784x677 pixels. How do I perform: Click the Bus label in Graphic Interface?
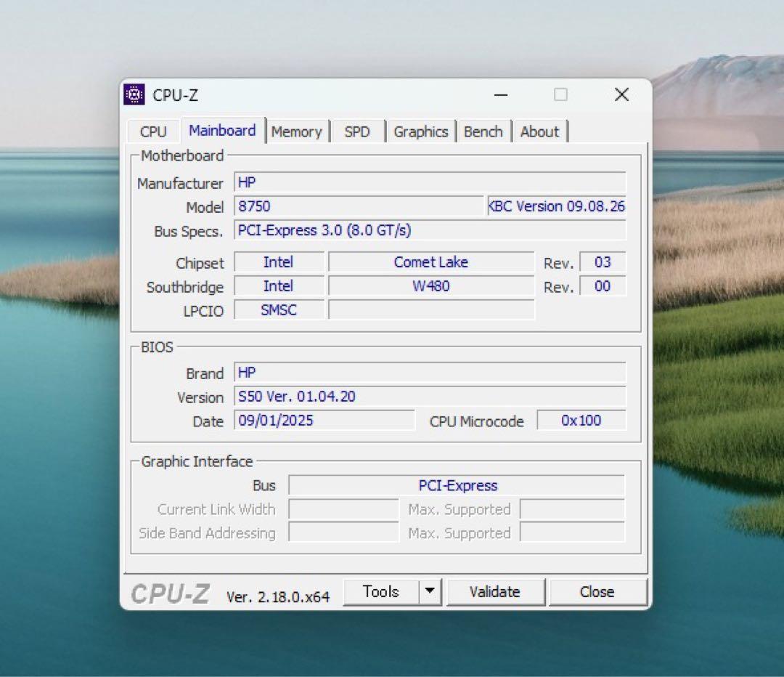point(264,486)
